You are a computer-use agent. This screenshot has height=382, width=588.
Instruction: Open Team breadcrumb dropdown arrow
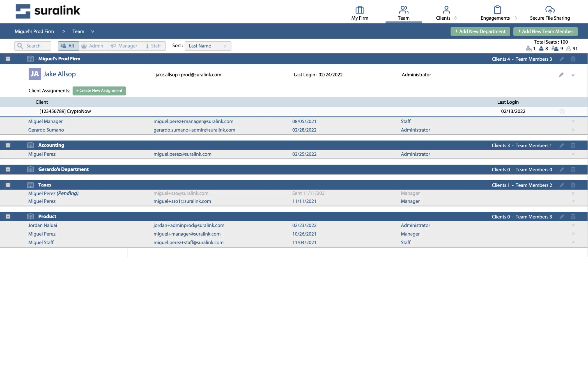[93, 31]
